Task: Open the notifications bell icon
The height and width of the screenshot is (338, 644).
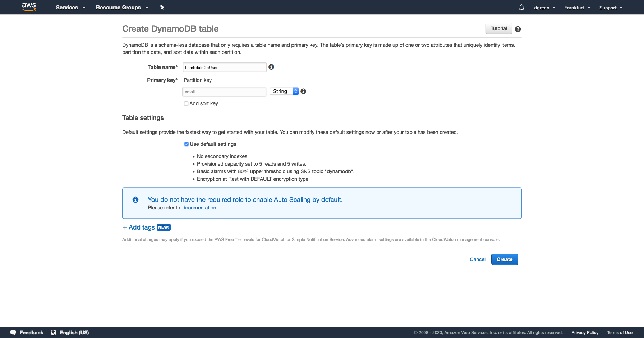Action: coord(521,8)
